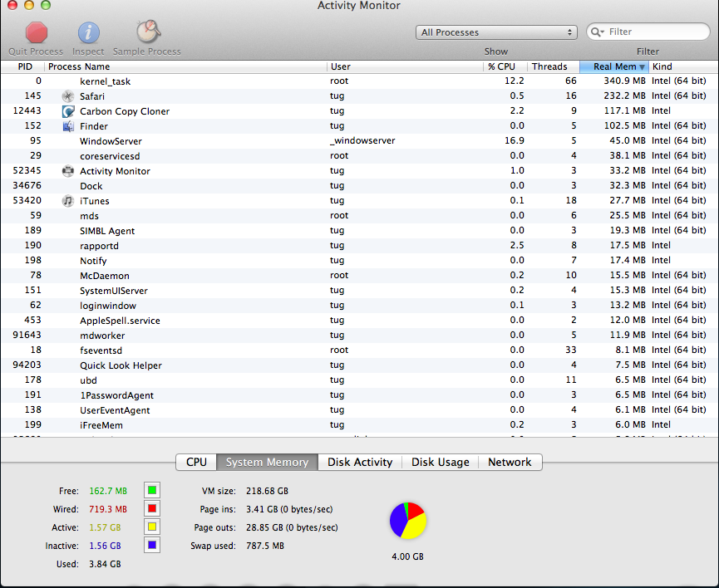Image resolution: width=719 pixels, height=588 pixels.
Task: Click PID 12443 in the list
Action: click(27, 110)
